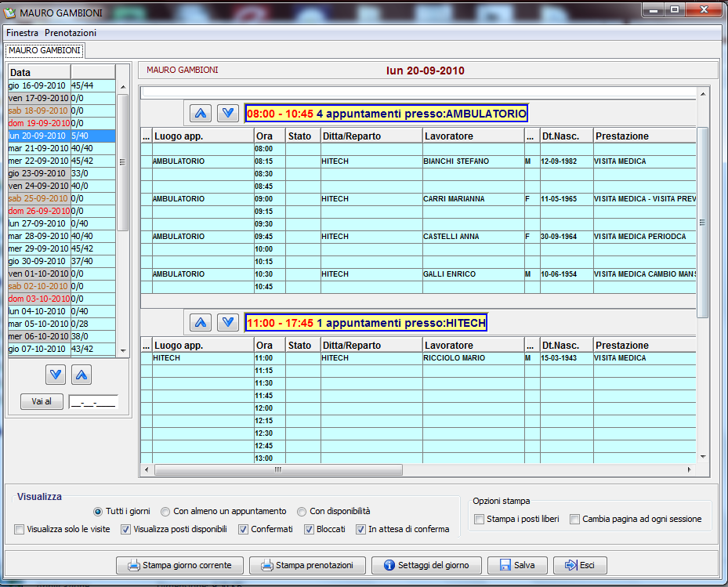Select date sab 25-09-2010
The width and height of the screenshot is (728, 587).
pos(62,198)
